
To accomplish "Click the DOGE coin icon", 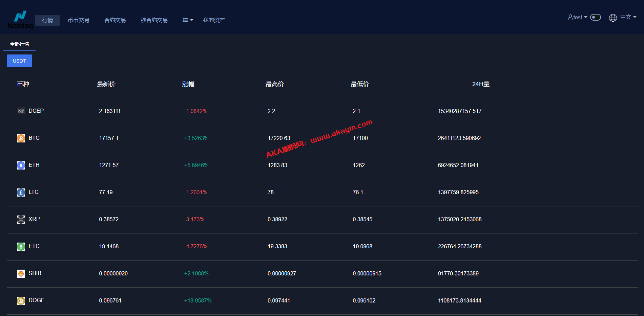I will click(21, 300).
